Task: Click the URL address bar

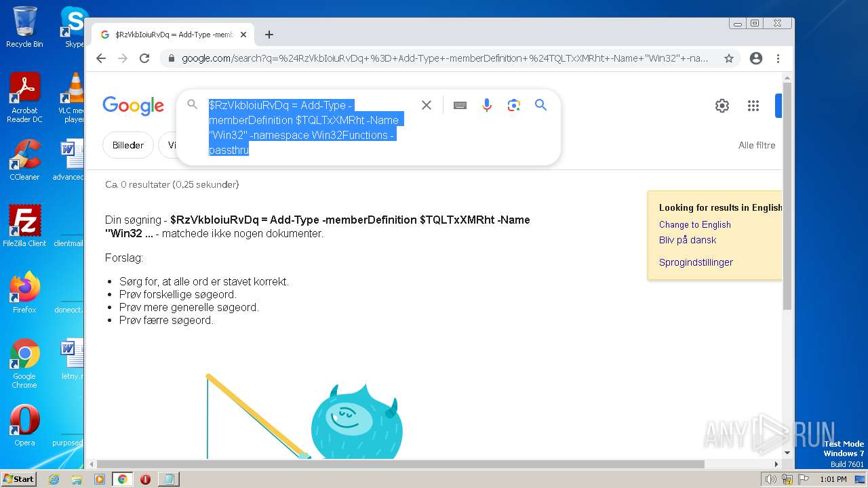Action: pyautogui.click(x=444, y=58)
